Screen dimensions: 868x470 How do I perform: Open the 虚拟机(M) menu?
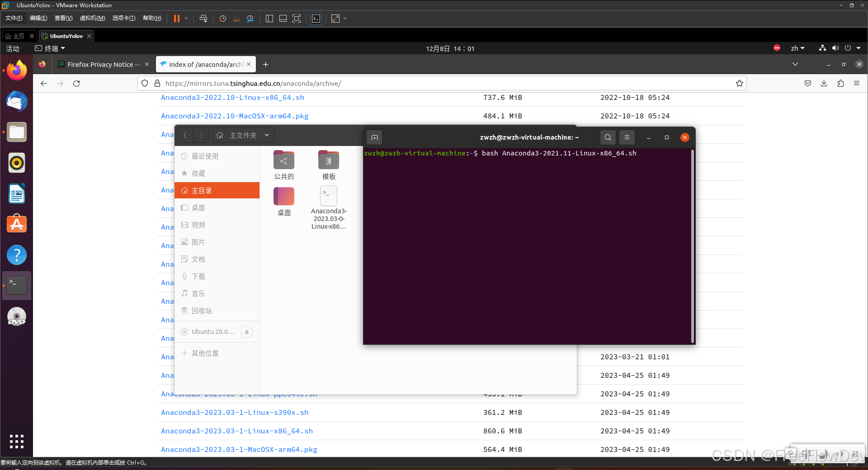(92, 18)
